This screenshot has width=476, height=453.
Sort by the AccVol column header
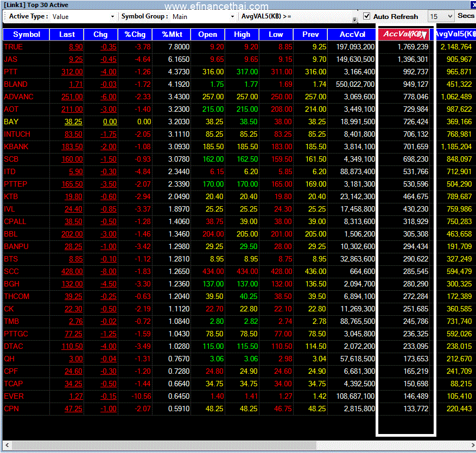coord(352,34)
